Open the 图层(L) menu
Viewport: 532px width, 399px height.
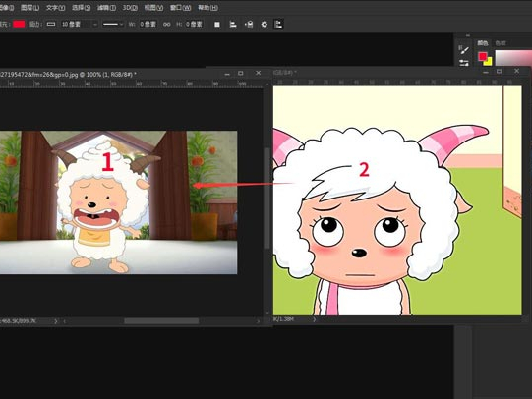tap(30, 8)
